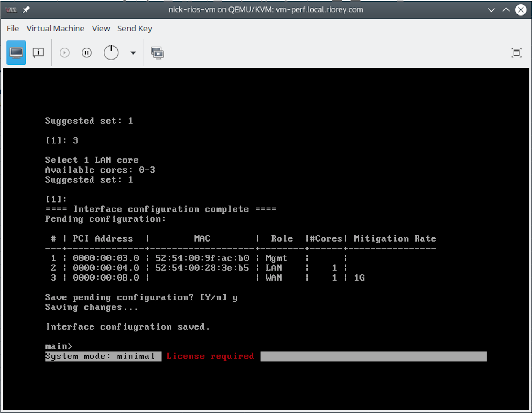Maximize the virt-manager window
The height and width of the screenshot is (413, 532).
point(506,10)
